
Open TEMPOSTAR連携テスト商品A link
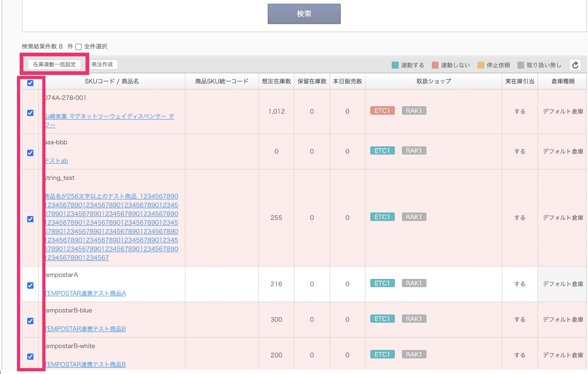pyautogui.click(x=85, y=293)
